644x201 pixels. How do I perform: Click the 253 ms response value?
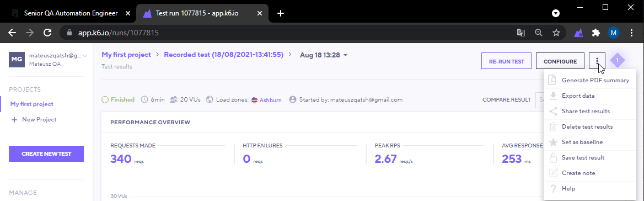pos(512,158)
